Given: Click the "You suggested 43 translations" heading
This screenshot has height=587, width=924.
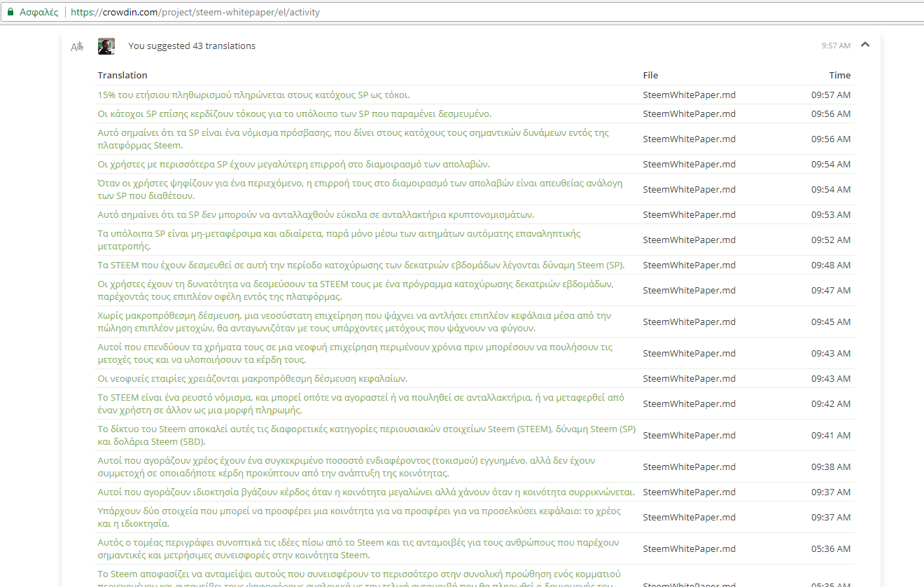Looking at the screenshot, I should (192, 46).
